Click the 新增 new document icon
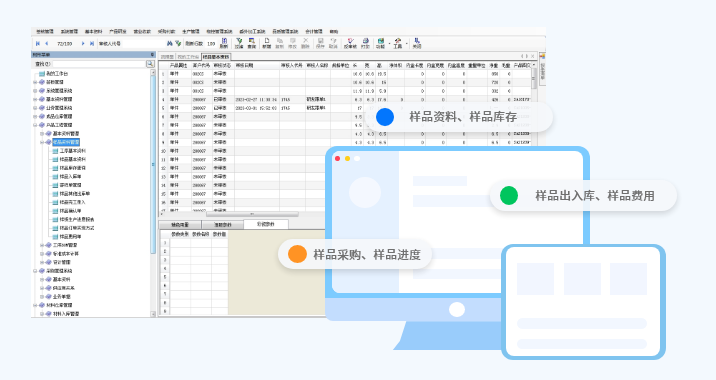The width and height of the screenshot is (716, 380). [x=267, y=43]
